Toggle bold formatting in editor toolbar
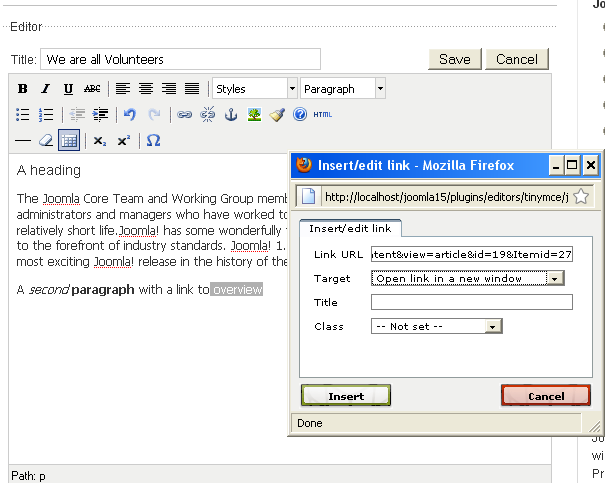The image size is (605, 483). [23, 89]
